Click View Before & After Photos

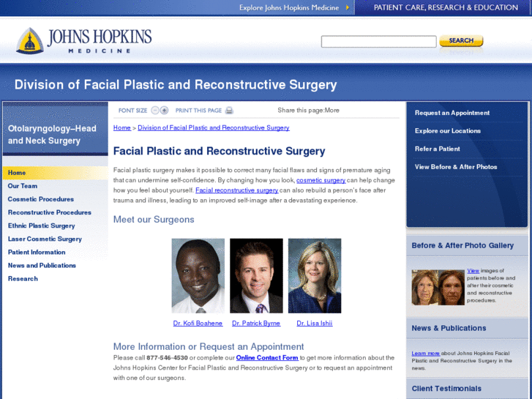[456, 167]
